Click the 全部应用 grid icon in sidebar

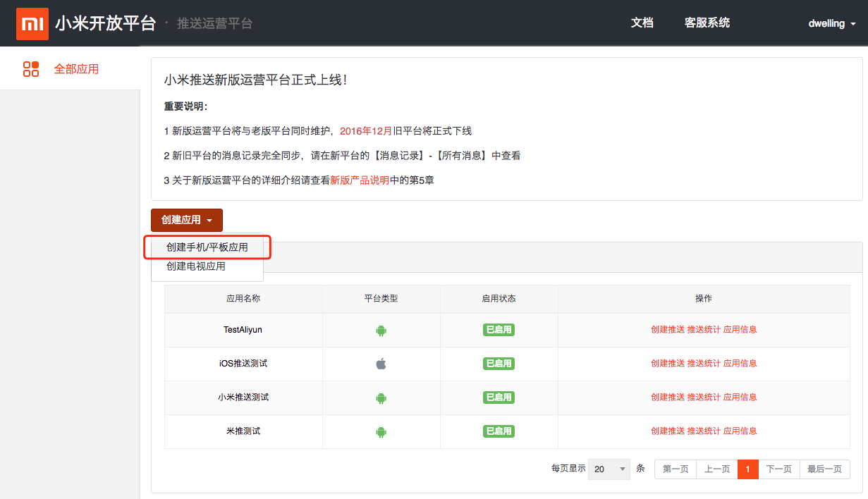click(31, 69)
